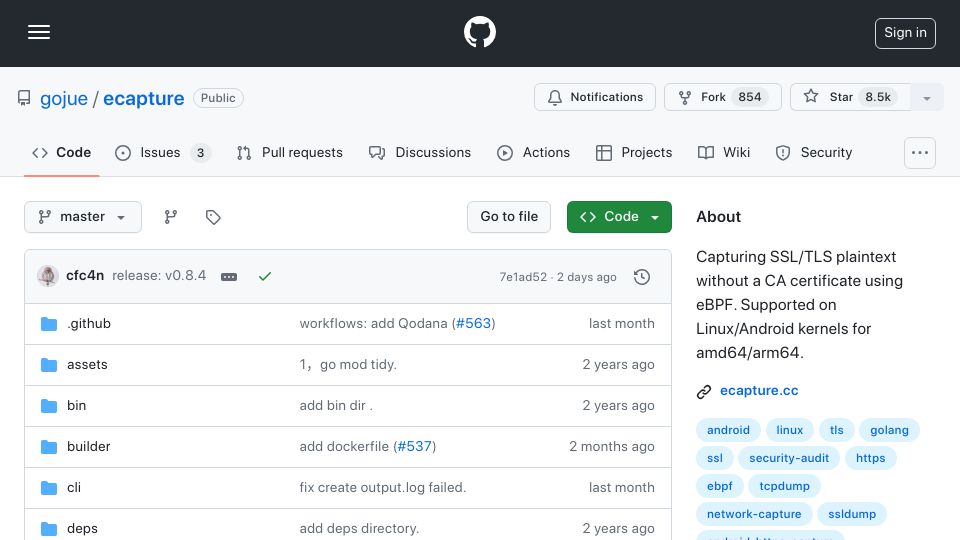View tags via the tag icon
Screen dimensions: 960x540
[213, 217]
